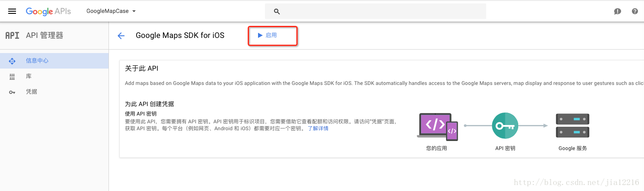Select 库 in the sidebar
644x191 pixels.
click(54, 76)
